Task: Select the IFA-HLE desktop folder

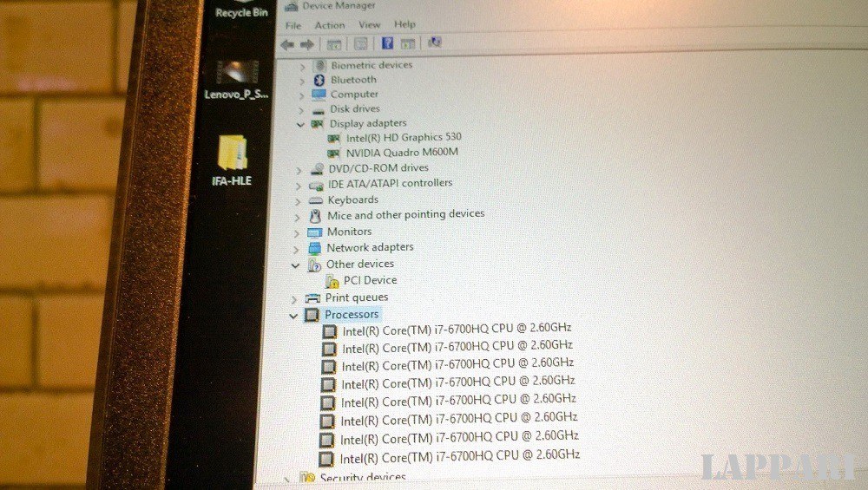Action: [x=232, y=160]
